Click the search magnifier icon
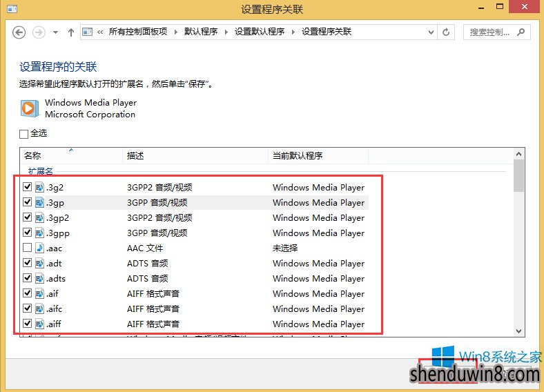Viewport: 544px width, 392px height. pyautogui.click(x=521, y=32)
